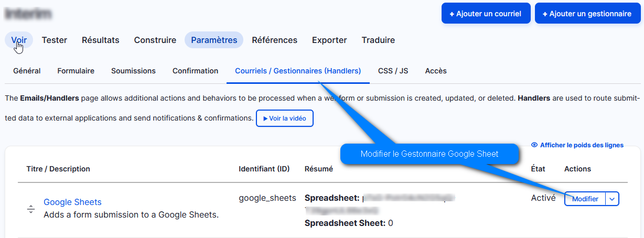
Task: Go to the Résultats tab
Action: (101, 40)
